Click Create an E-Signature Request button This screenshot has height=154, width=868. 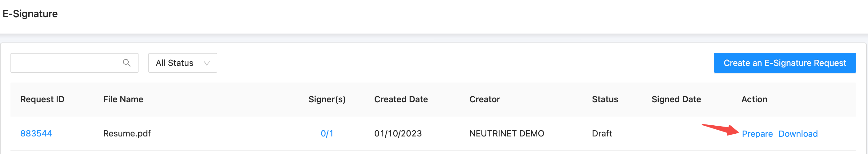tap(785, 63)
